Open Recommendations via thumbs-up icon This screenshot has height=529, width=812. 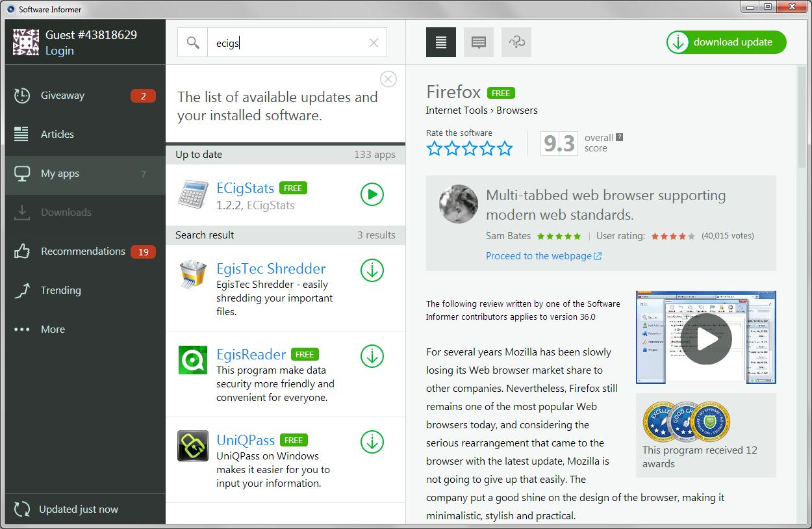pos(21,251)
